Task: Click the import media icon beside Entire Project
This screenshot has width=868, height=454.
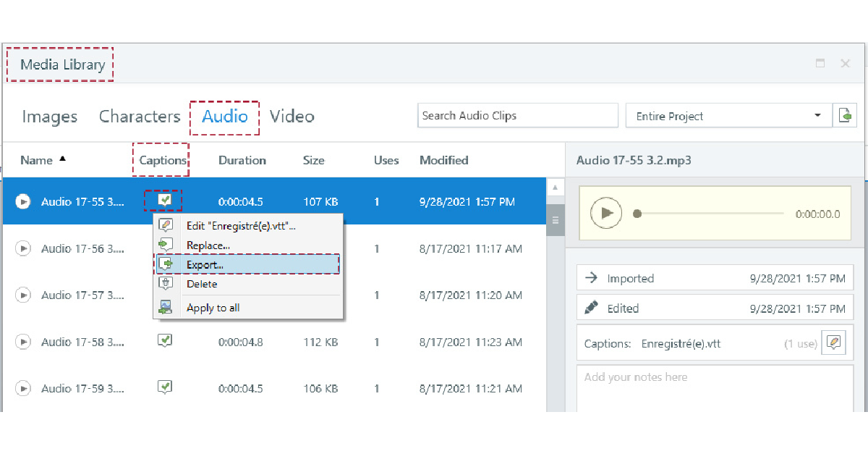Action: (x=845, y=115)
